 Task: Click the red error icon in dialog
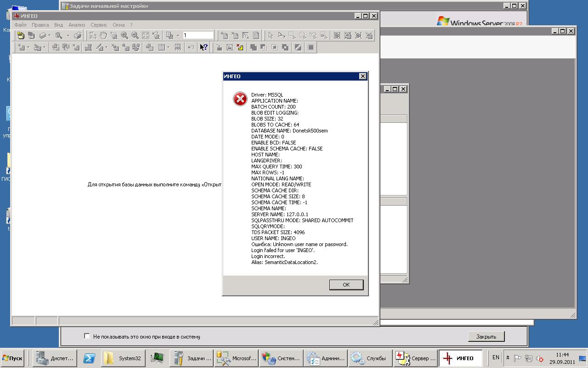coord(240,98)
